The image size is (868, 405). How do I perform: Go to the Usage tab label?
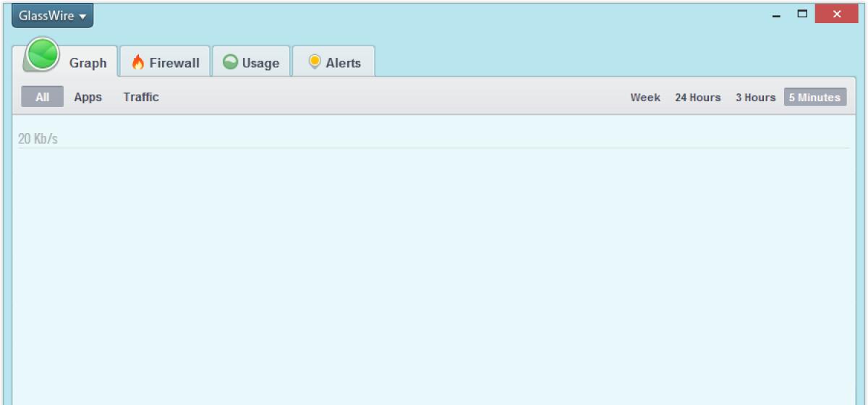click(260, 63)
